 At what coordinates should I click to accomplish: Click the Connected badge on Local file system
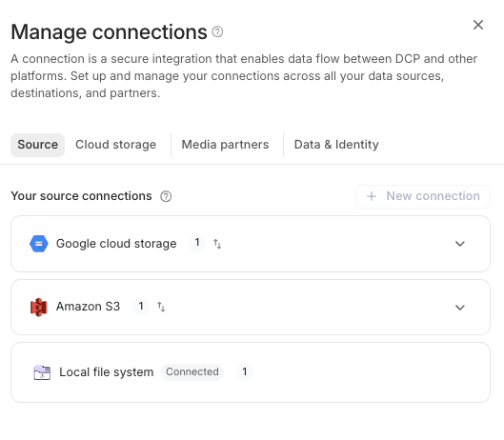coord(192,372)
